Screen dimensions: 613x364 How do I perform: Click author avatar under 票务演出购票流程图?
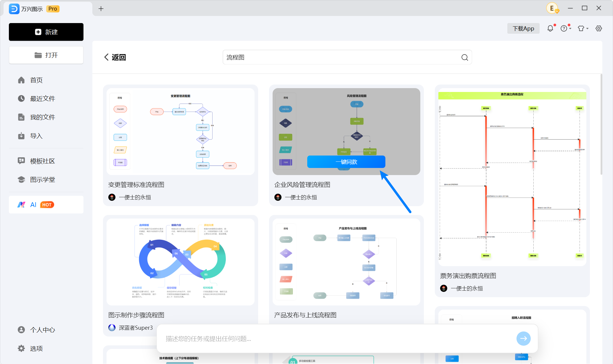click(x=444, y=288)
